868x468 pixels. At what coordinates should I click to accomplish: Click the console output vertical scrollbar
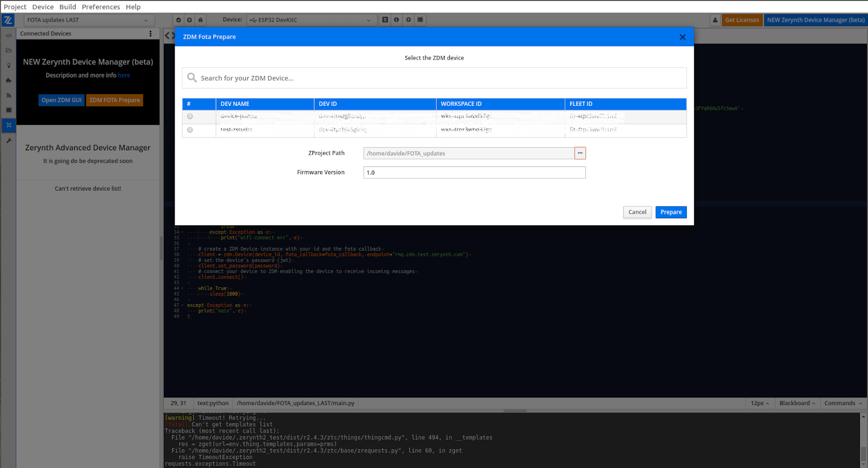point(863,440)
